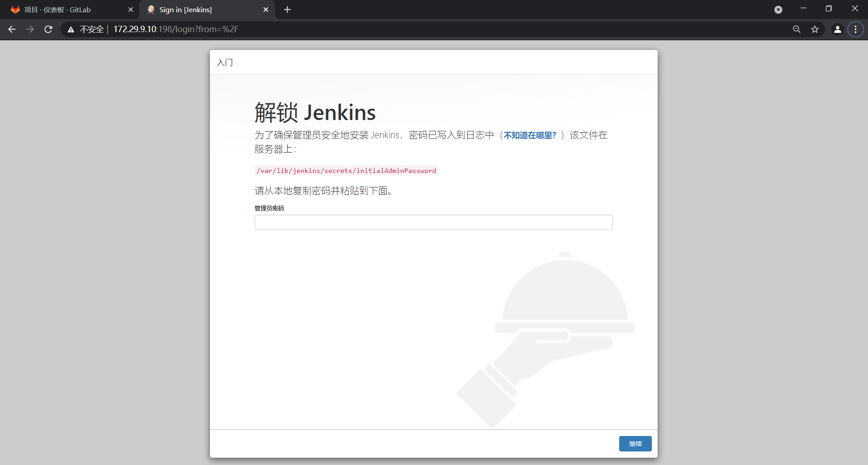Click the 继续 continue button
This screenshot has height=465, width=868.
click(x=635, y=444)
